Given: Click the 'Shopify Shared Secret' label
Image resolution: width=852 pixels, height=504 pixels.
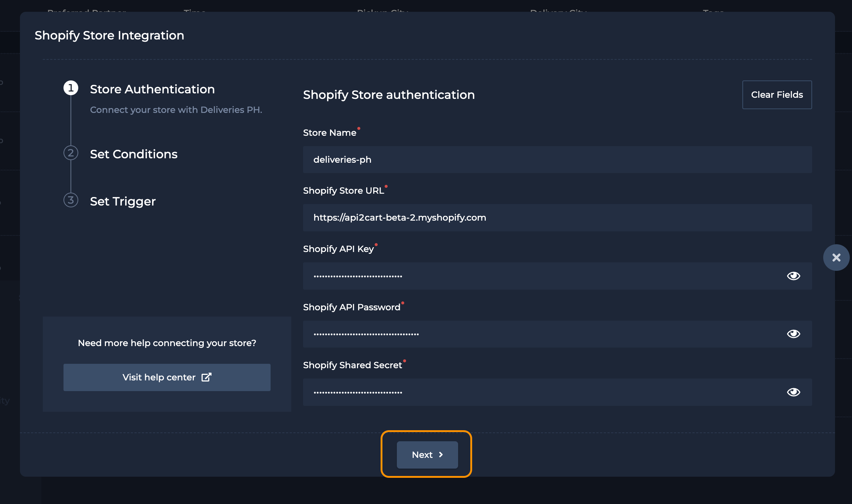Looking at the screenshot, I should pos(353,365).
